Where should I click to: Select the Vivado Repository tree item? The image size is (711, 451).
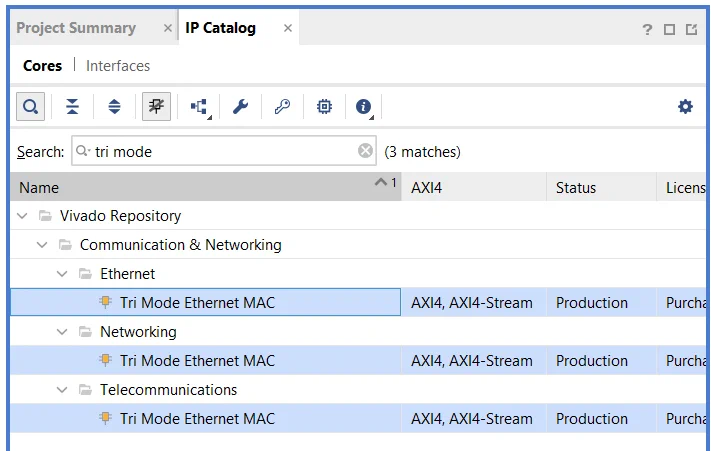pyautogui.click(x=120, y=216)
